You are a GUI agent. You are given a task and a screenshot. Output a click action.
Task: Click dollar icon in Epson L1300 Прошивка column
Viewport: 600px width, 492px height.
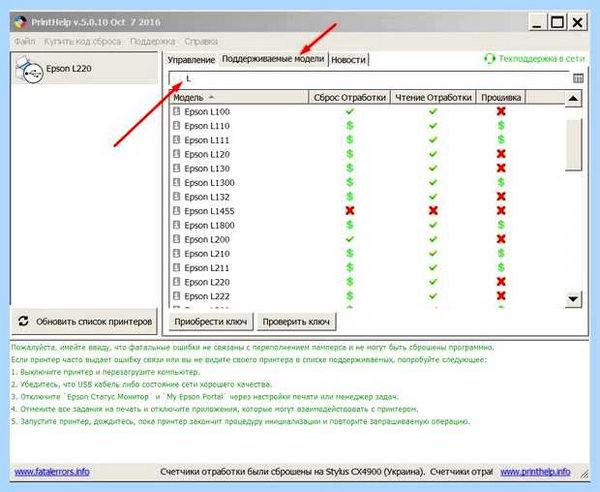tap(501, 182)
